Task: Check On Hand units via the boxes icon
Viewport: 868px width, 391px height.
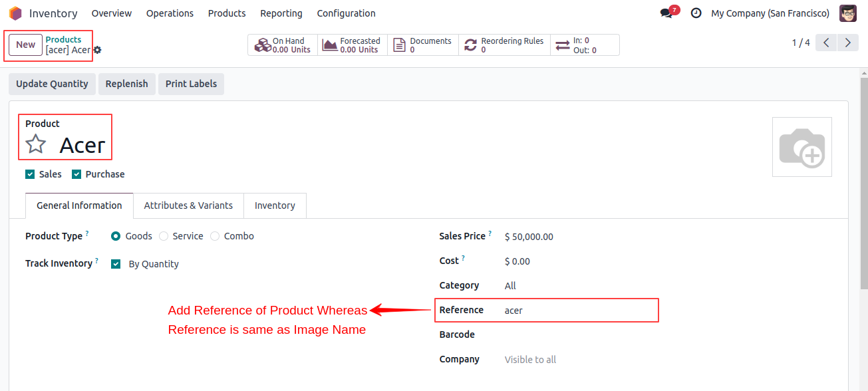Action: click(262, 44)
